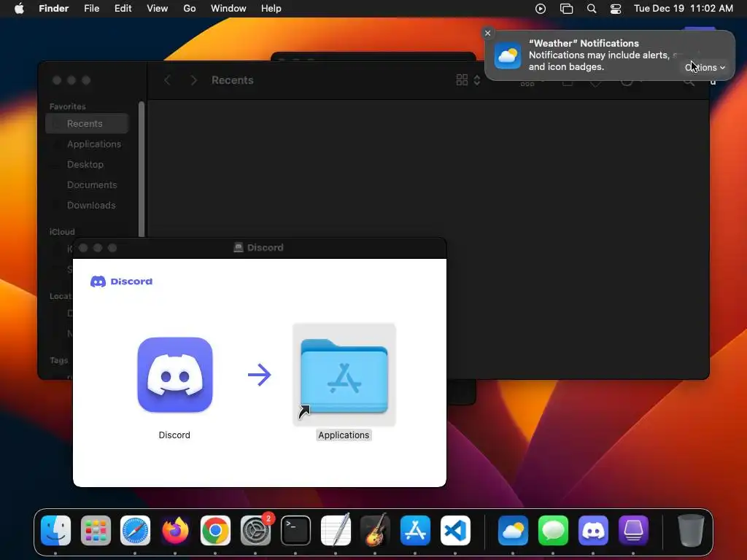Dismiss the Weather notification with the X button
The image size is (747, 560).
[x=487, y=33]
